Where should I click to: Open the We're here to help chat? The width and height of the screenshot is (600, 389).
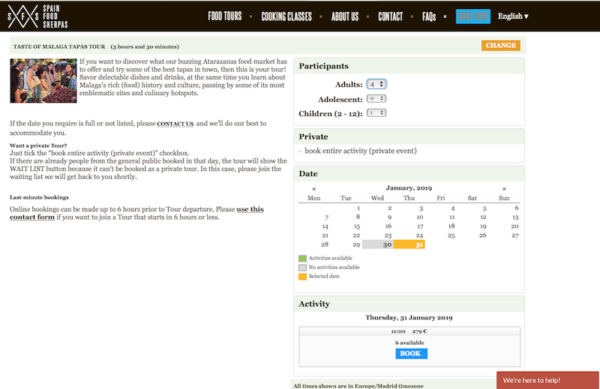[x=548, y=380]
